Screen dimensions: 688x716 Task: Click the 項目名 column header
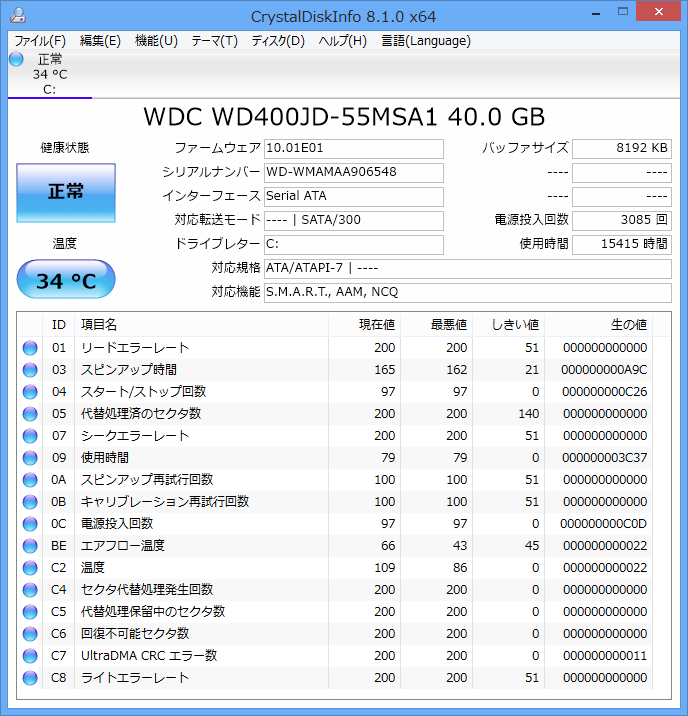[201, 325]
